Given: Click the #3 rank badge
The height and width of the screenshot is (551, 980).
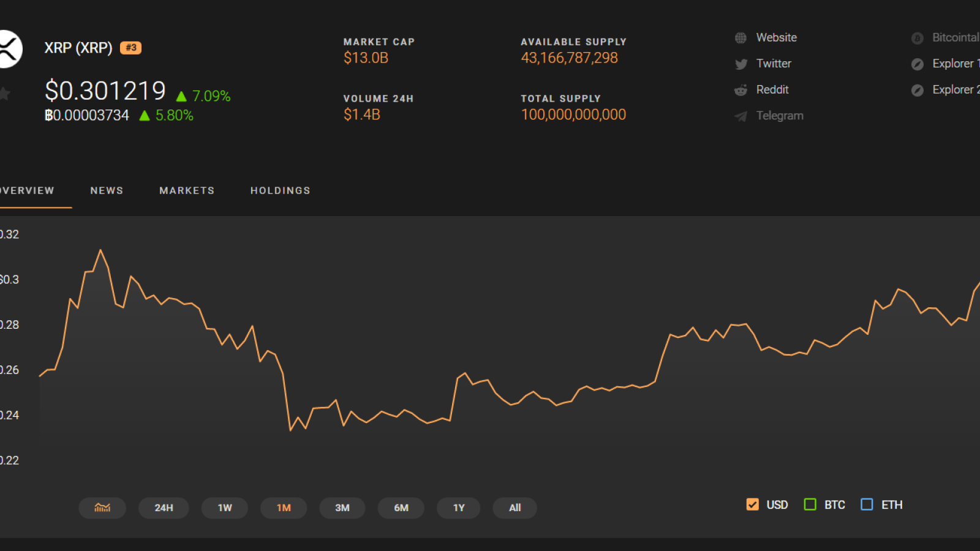Looking at the screenshot, I should (130, 48).
